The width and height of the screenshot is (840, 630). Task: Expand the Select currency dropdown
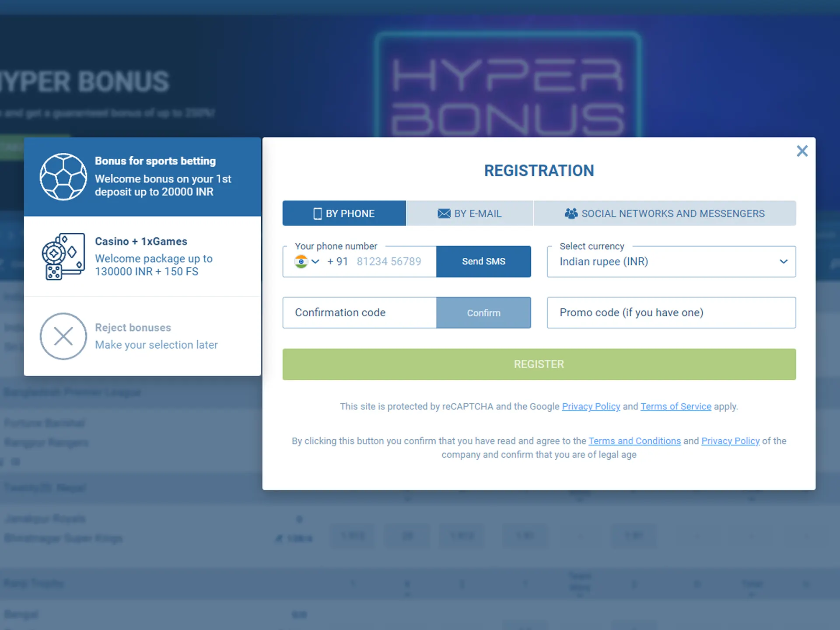pyautogui.click(x=782, y=261)
